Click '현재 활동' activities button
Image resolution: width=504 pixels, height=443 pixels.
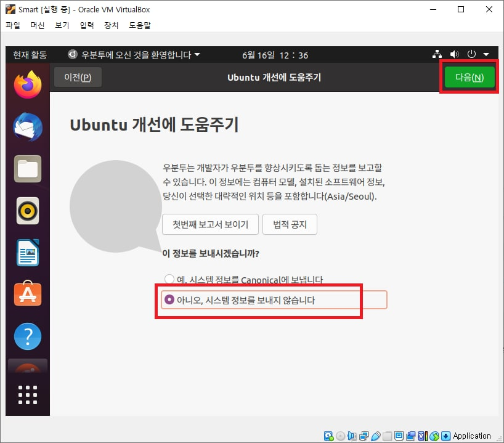click(30, 55)
